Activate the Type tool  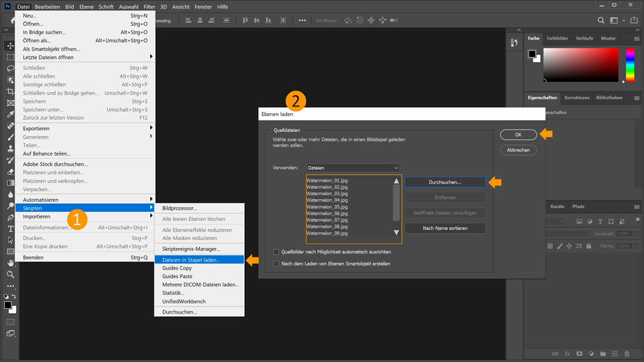[x=10, y=229]
